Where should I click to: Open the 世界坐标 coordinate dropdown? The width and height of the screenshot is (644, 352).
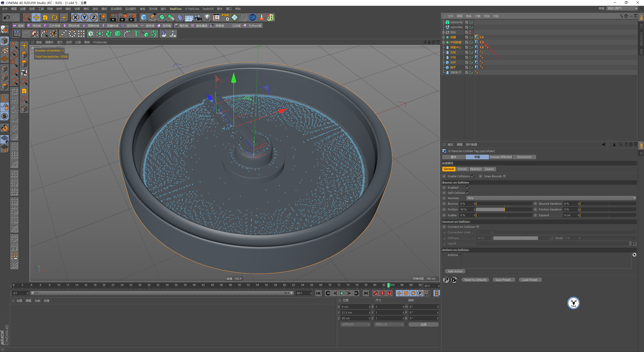355,325
